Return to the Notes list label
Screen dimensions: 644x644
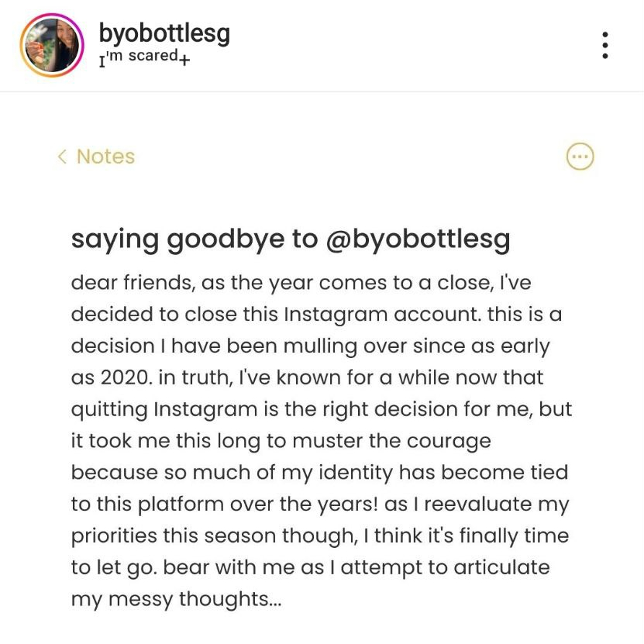105,157
